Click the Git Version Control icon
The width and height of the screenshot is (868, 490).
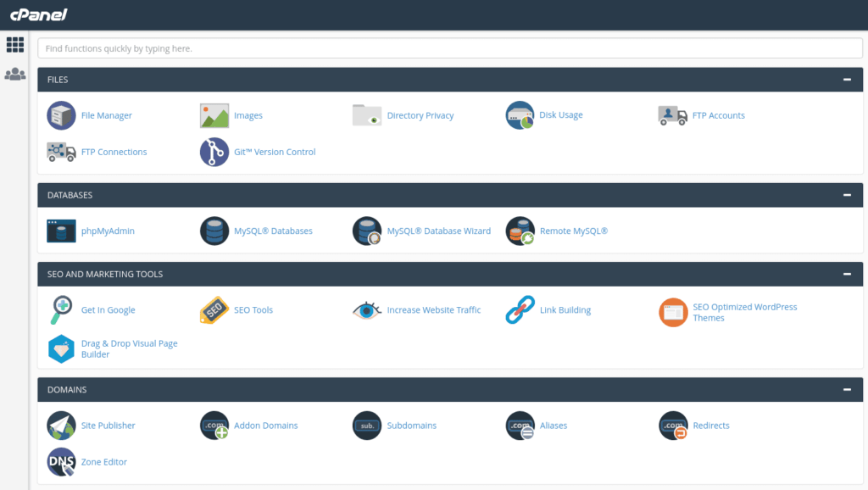[214, 152]
